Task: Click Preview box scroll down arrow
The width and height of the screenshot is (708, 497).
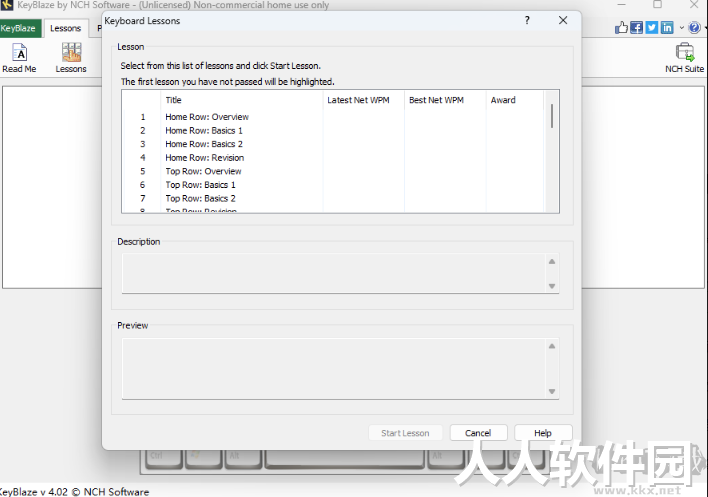Action: pyautogui.click(x=552, y=391)
